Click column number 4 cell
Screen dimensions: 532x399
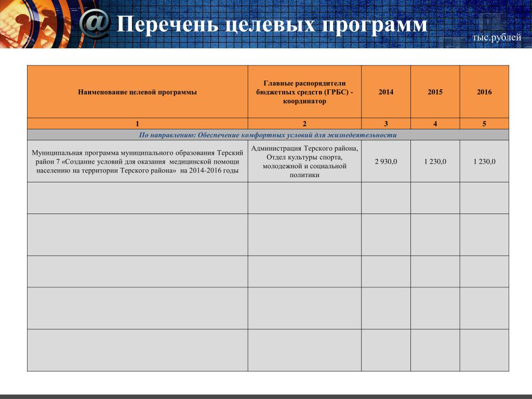pos(435,124)
